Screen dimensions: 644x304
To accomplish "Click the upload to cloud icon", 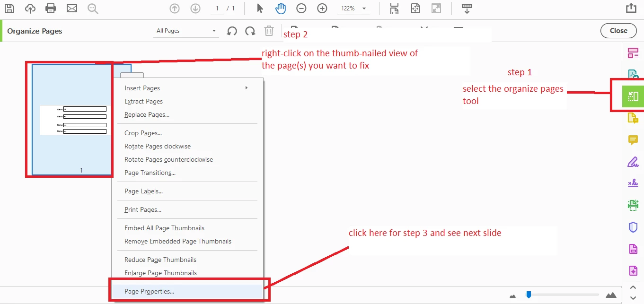I will click(x=30, y=9).
